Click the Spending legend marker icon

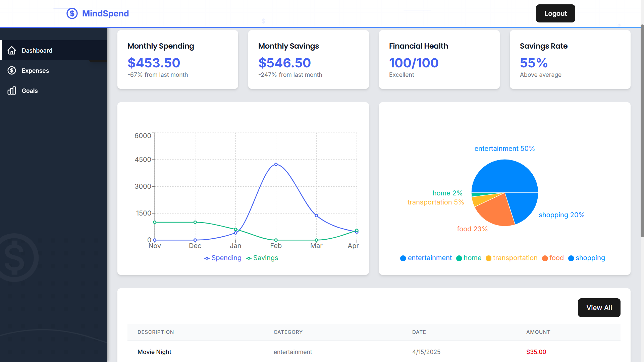point(207,258)
